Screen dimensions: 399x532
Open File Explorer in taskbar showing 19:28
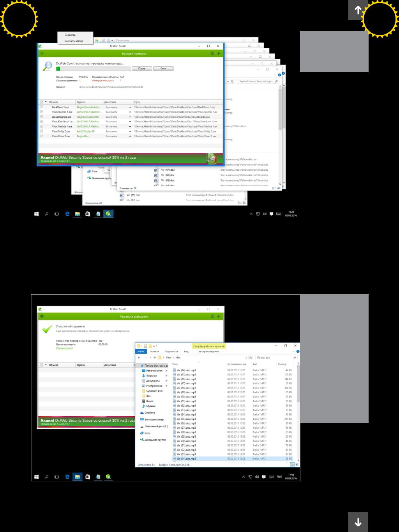[x=78, y=214]
